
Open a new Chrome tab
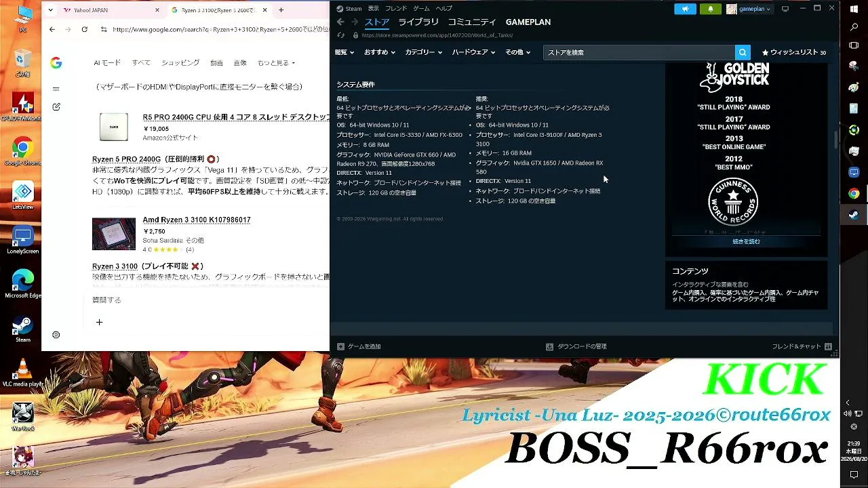[x=281, y=10]
